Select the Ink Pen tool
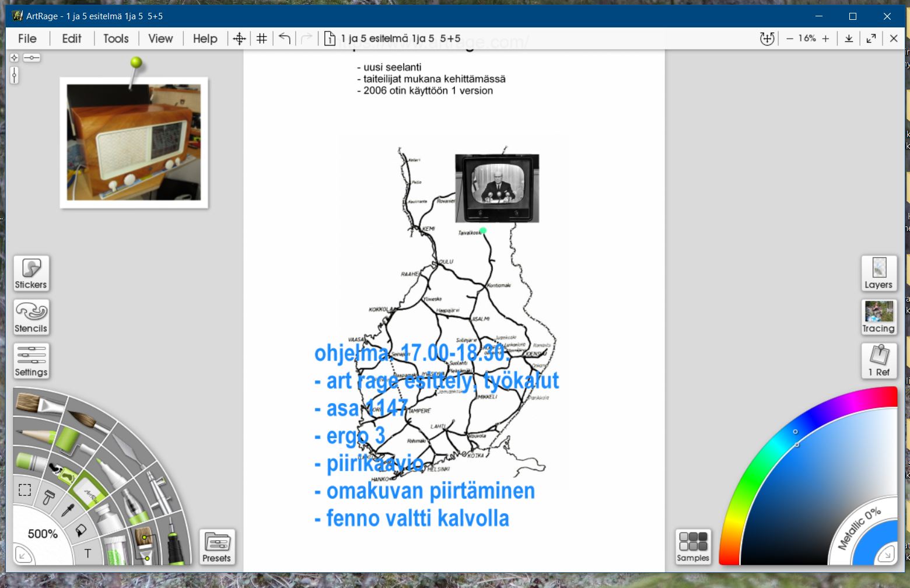 tap(175, 540)
